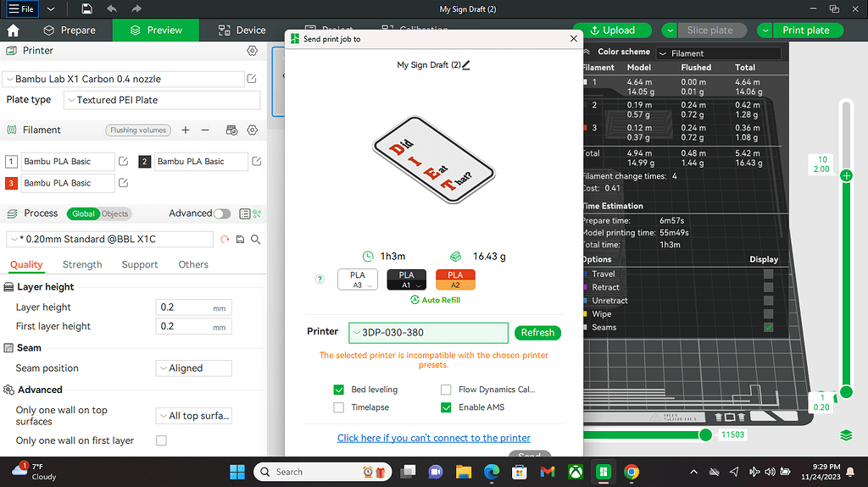Open the Strength settings tab
The image size is (868, 487).
pyautogui.click(x=82, y=264)
